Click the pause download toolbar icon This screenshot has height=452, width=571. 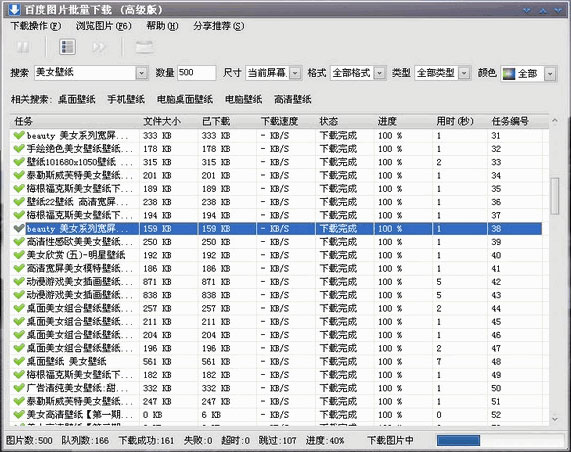tap(23, 47)
